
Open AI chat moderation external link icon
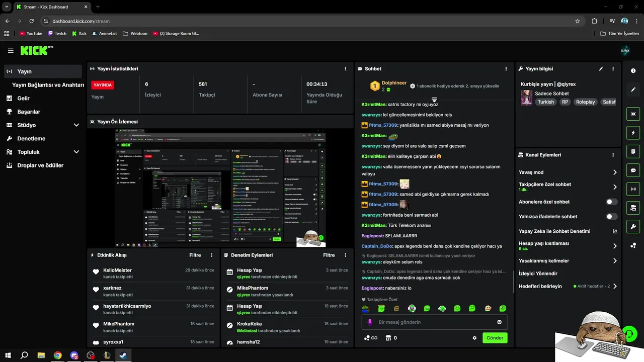pyautogui.click(x=615, y=231)
